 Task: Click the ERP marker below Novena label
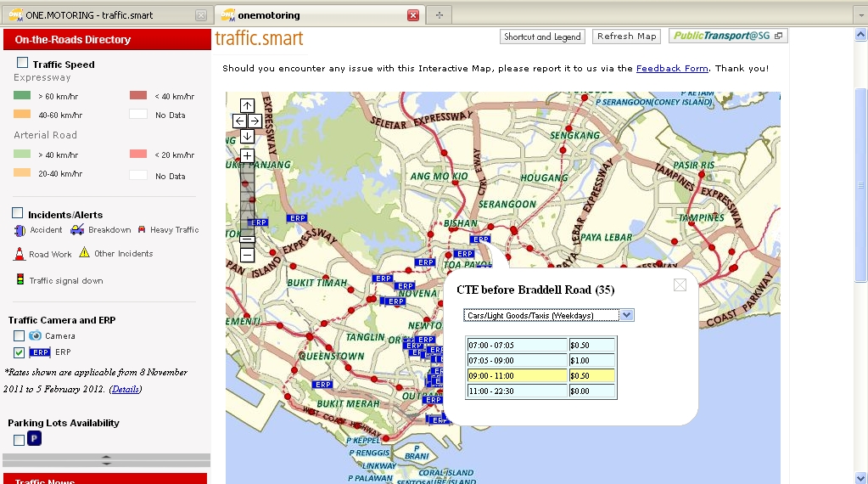[x=395, y=301]
